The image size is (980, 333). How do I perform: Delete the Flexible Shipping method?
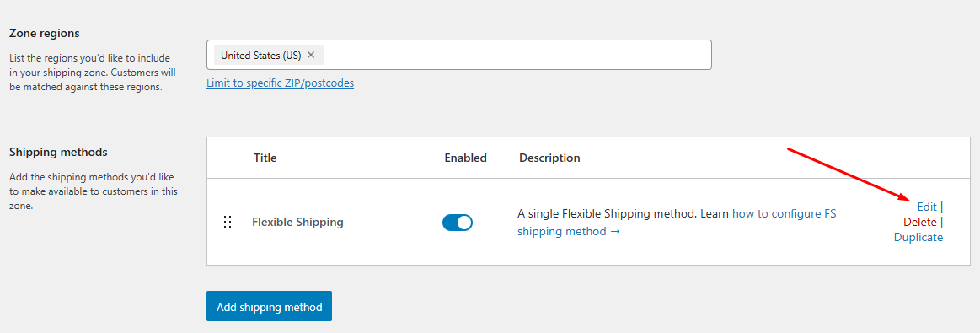click(x=920, y=222)
